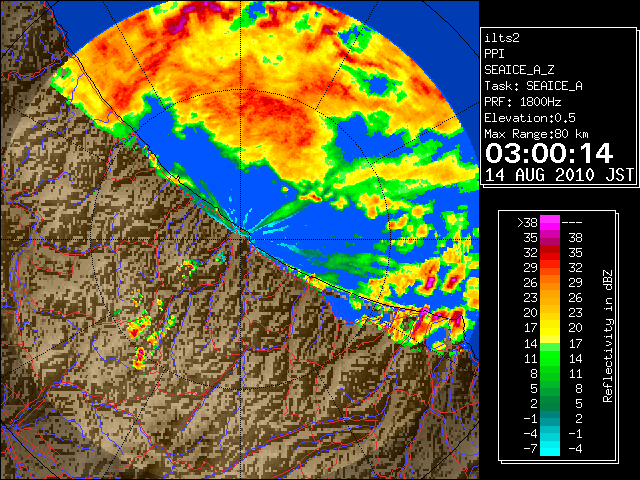
Task: Pick the bright magenta top legend swatch
Action: 550,222
